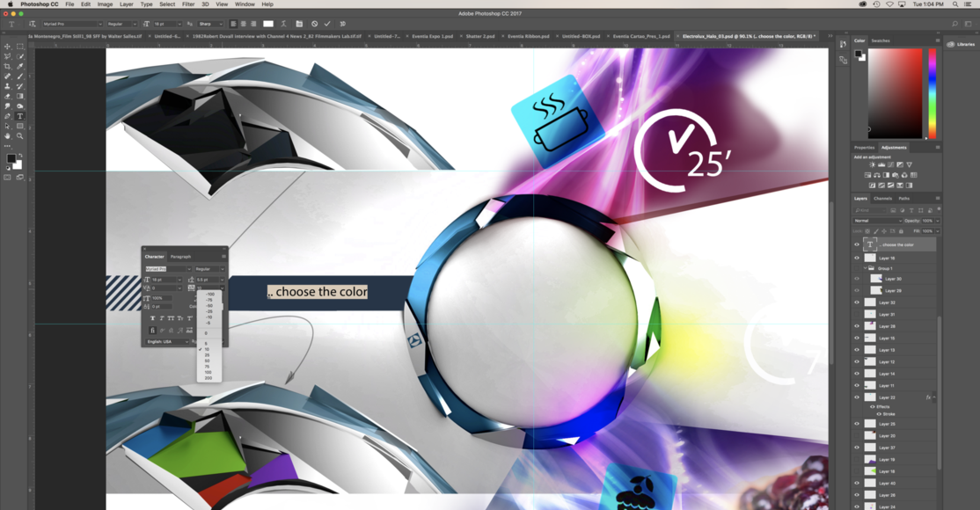Open the Opacity dropdown arrow in Layers panel
The width and height of the screenshot is (980, 510).
[x=938, y=221]
